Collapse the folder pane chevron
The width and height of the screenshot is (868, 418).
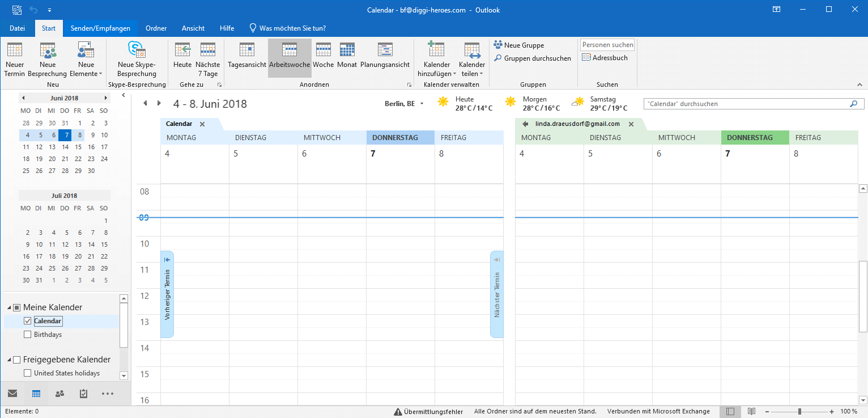[124, 95]
